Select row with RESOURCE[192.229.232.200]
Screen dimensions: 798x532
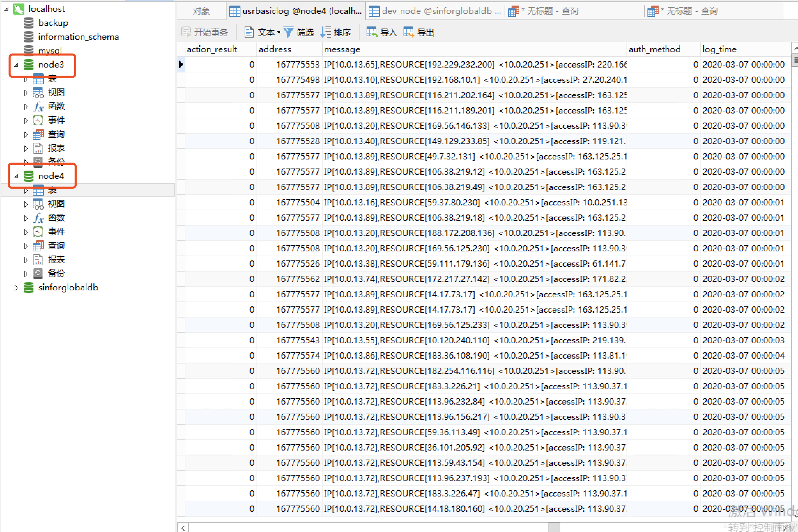(484, 64)
